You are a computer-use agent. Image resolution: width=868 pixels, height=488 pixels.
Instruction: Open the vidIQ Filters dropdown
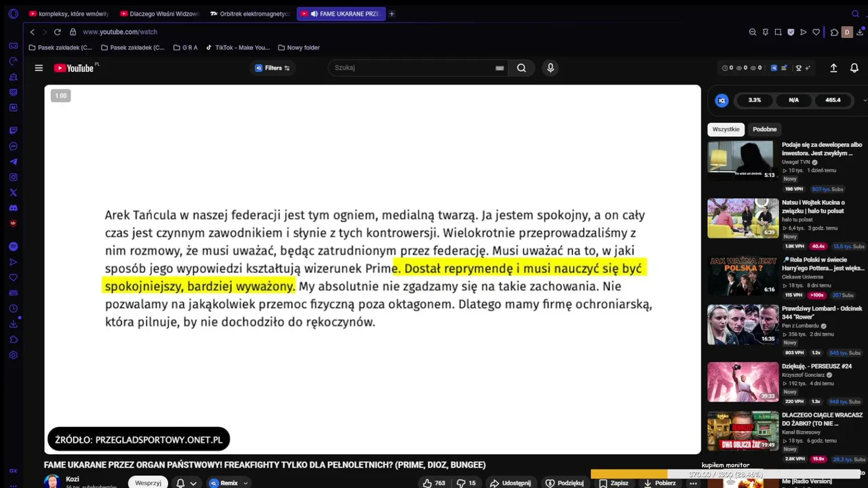(x=273, y=68)
